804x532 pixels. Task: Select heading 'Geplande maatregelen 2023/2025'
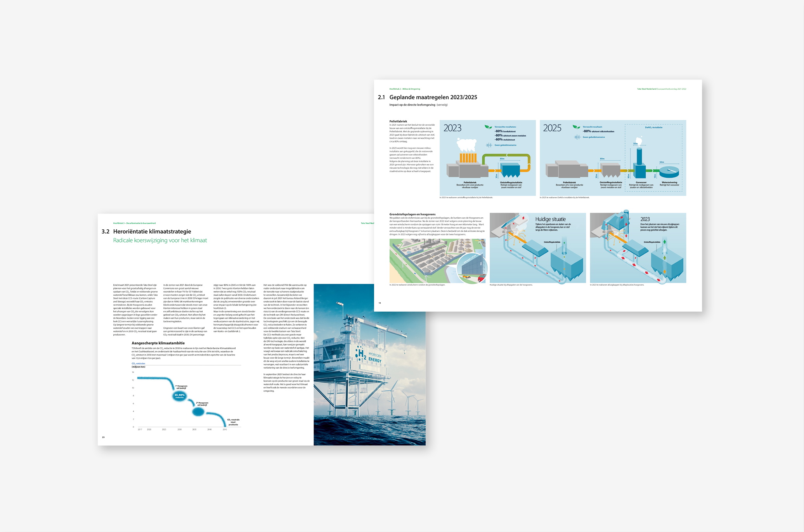[433, 97]
